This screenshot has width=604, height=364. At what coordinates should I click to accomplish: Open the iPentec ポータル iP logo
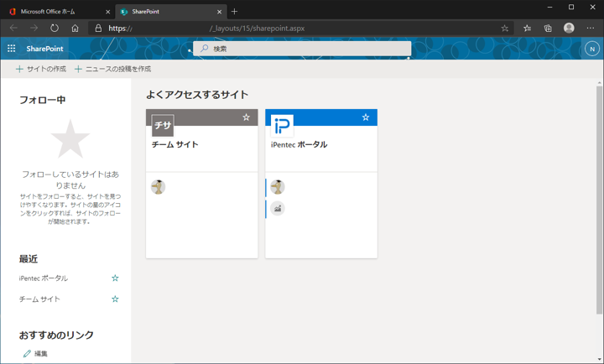(x=282, y=125)
